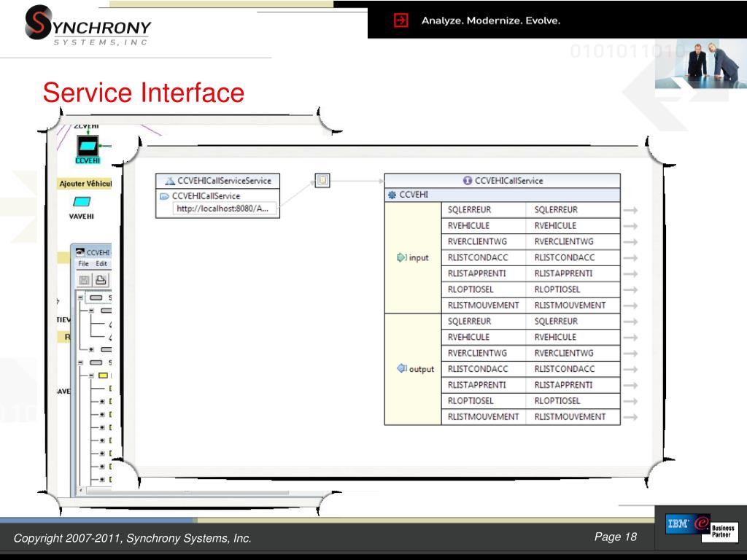Click the Ajouter Véhicul label

[85, 184]
